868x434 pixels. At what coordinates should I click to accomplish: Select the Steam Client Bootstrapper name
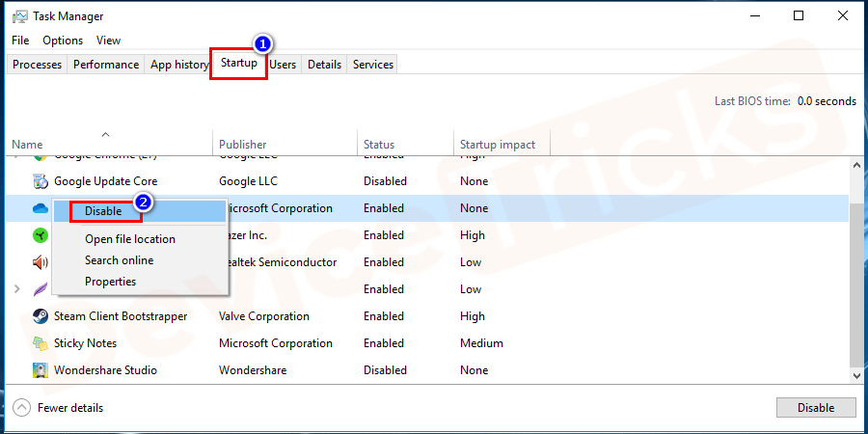coord(121,316)
